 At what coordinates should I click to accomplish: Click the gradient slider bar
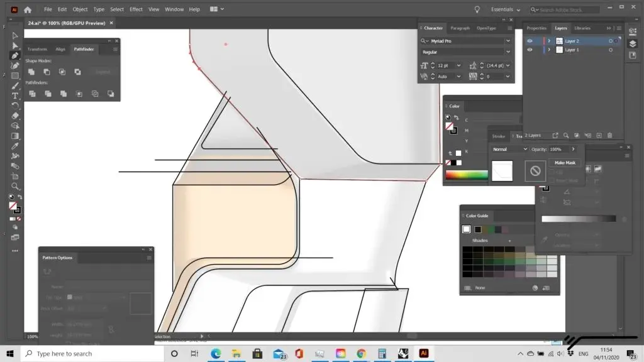(x=579, y=219)
